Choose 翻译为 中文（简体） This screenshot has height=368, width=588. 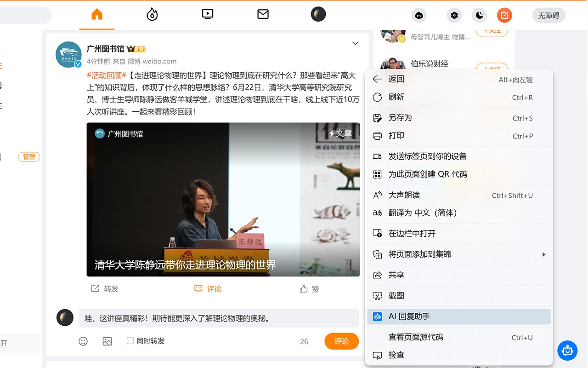tap(459, 213)
